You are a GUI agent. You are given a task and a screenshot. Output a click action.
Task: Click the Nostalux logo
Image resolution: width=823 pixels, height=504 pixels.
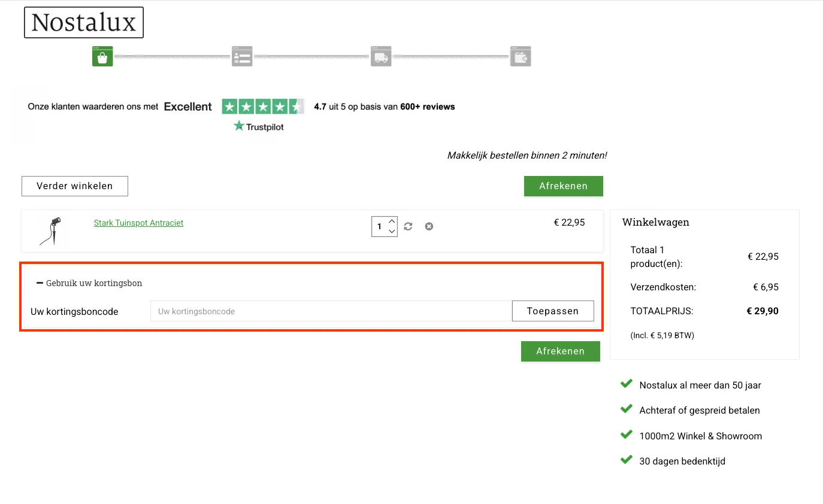84,23
